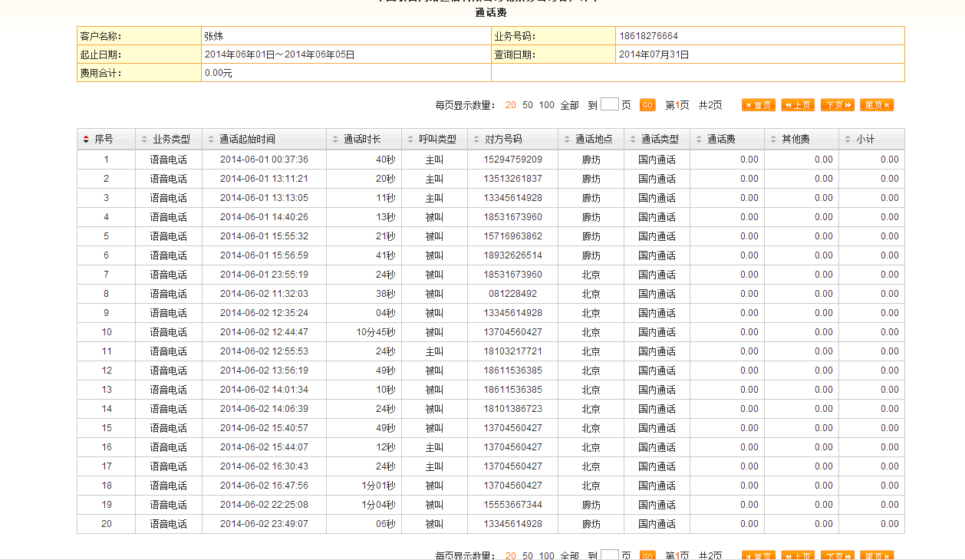
Task: Show 100 records per page
Action: pyautogui.click(x=546, y=105)
